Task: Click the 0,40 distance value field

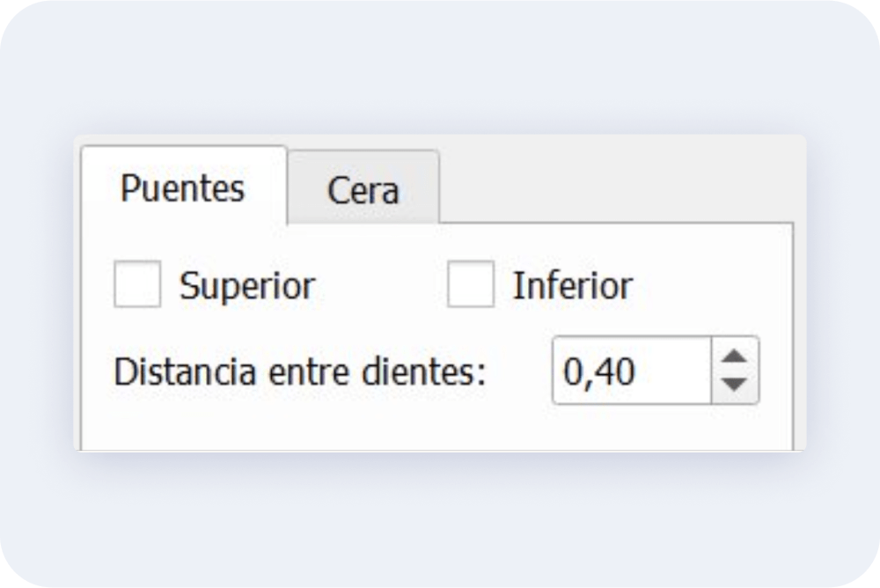Action: coord(632,371)
